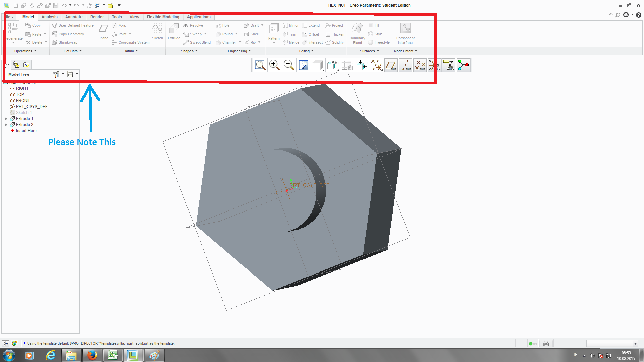Click the Boundary Blend icon
Screen dimensions: 644x362
357,34
